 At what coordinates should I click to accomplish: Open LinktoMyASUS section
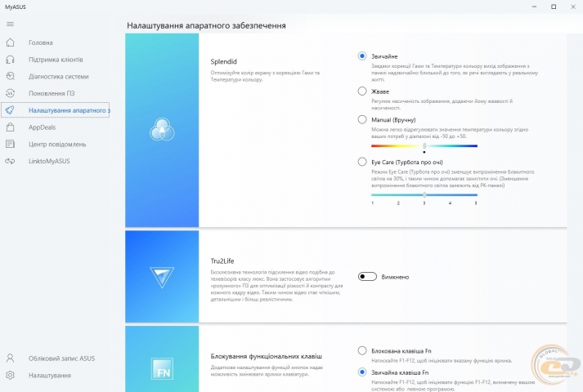[49, 161]
